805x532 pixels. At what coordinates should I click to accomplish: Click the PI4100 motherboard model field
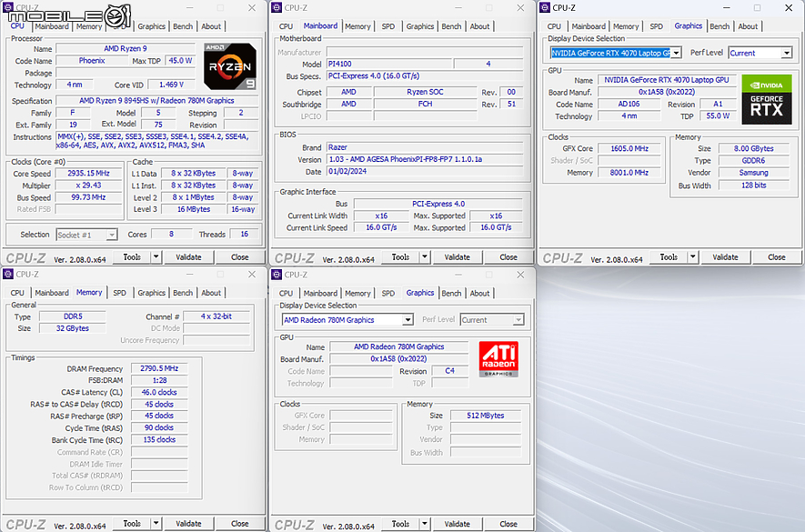point(389,64)
